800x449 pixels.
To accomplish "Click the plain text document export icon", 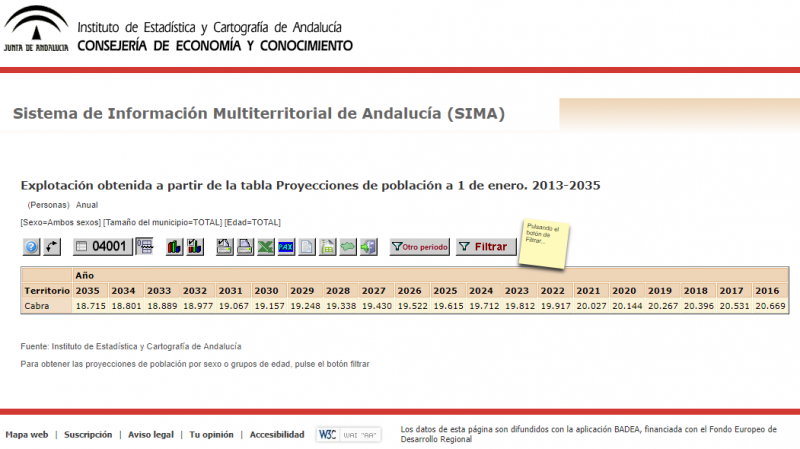I will [x=307, y=246].
